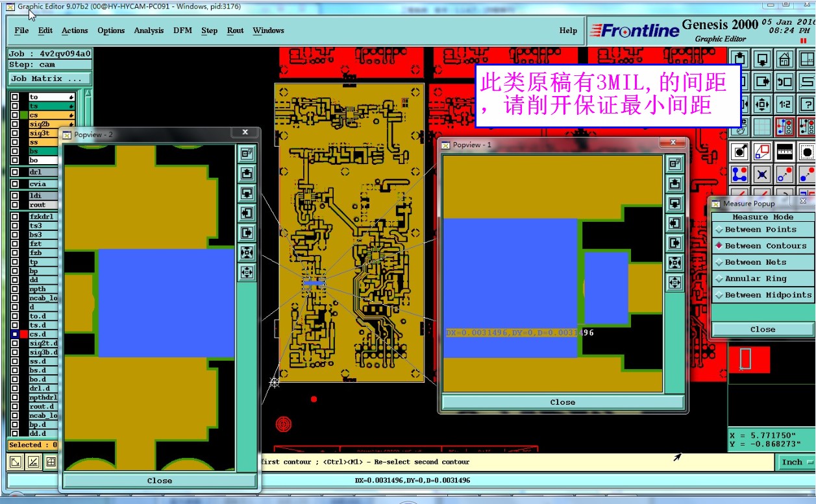Toggle checkbox for layer ts
This screenshot has width=816, height=504.
click(x=14, y=106)
